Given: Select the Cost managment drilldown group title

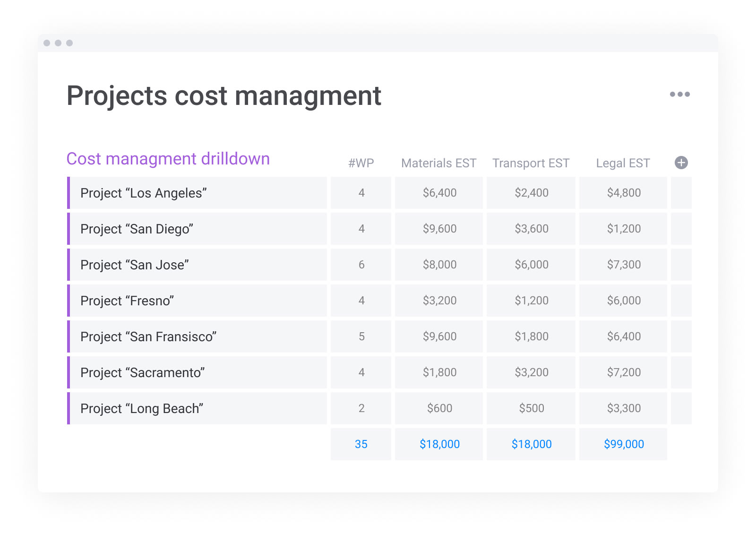Looking at the screenshot, I should (x=168, y=159).
